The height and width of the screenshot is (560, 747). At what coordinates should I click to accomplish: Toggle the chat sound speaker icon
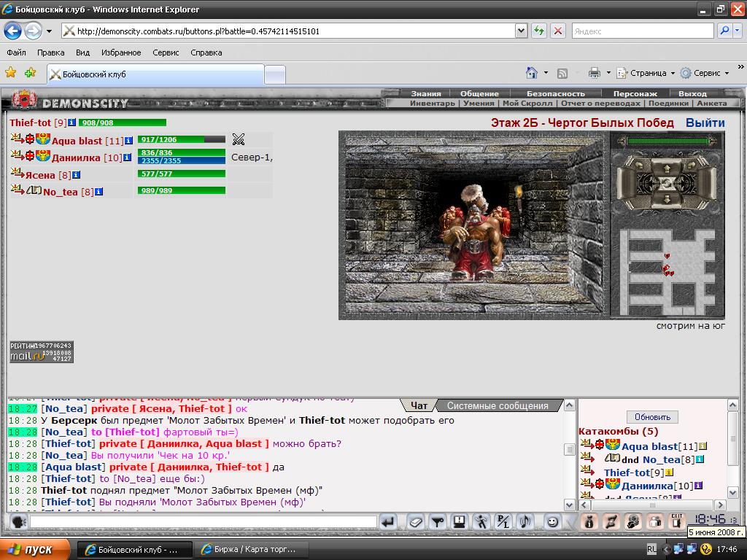525,522
